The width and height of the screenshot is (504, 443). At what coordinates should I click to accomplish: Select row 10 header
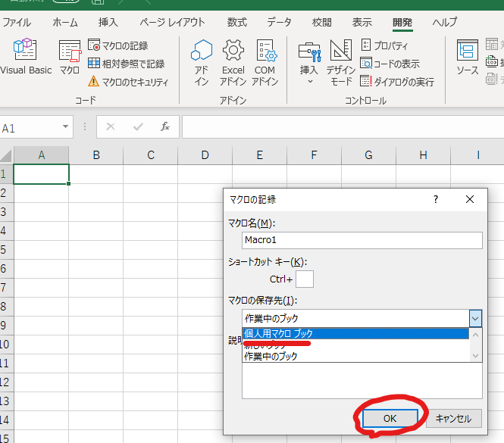click(x=6, y=345)
